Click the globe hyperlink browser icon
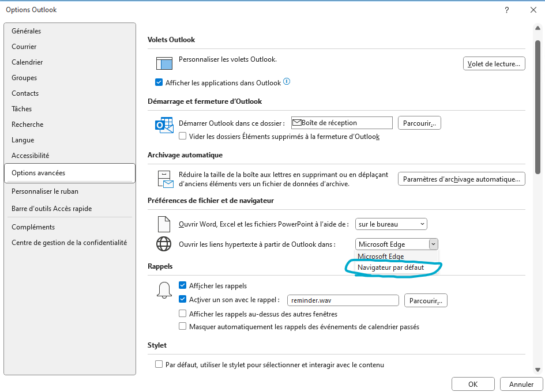The image size is (545, 392). [164, 244]
